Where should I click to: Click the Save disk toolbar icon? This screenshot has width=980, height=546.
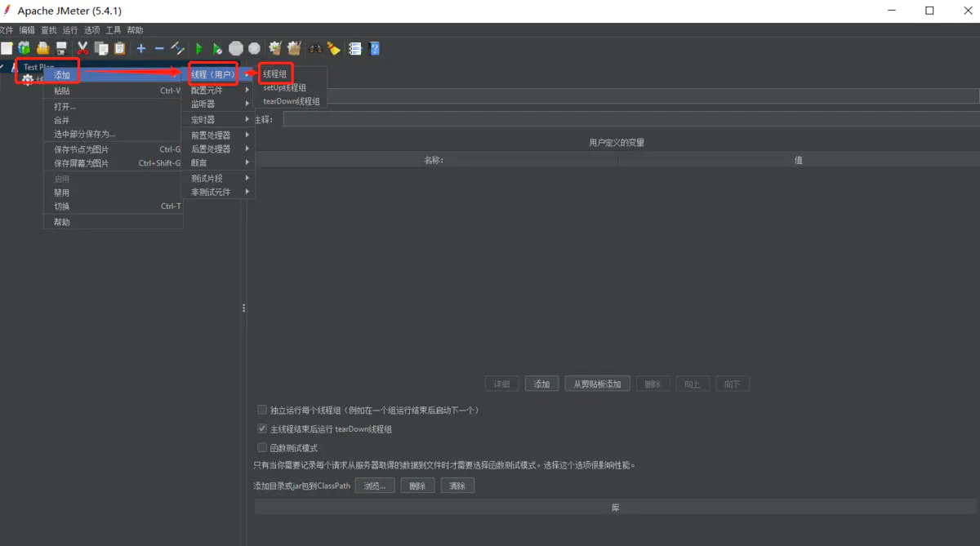[x=60, y=48]
